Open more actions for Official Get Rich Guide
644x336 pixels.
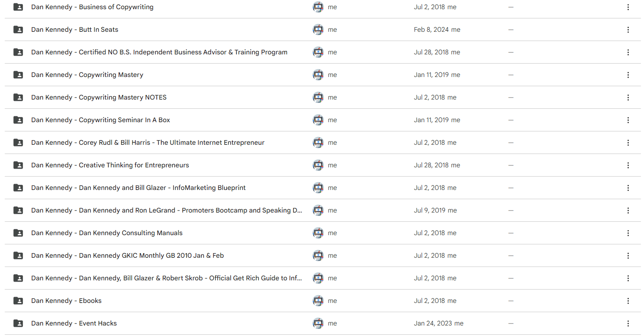coord(628,278)
